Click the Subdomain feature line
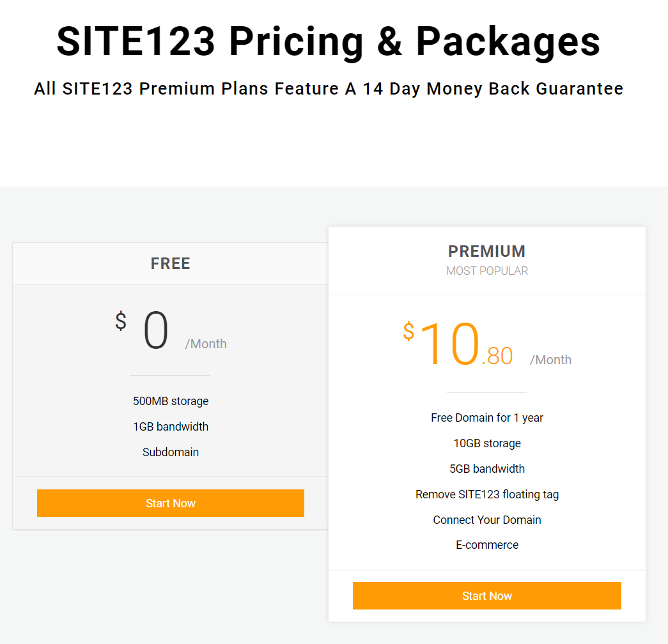 pos(170,452)
